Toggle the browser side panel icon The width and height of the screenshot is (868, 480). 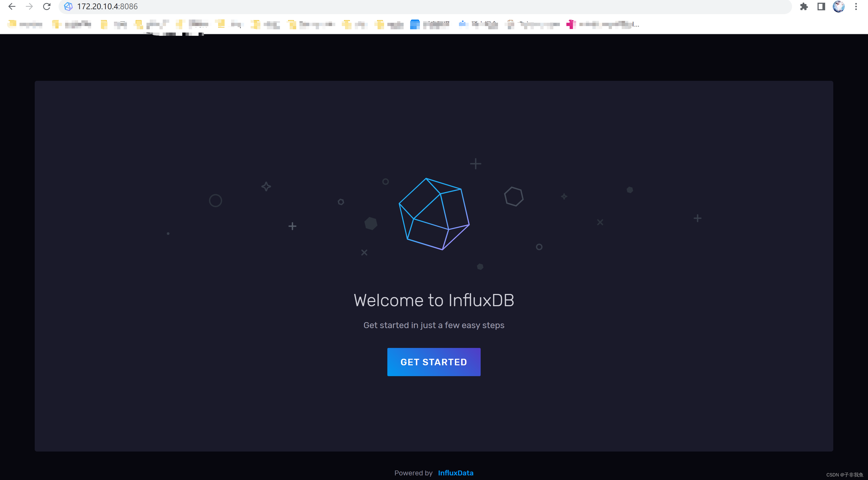tap(821, 7)
